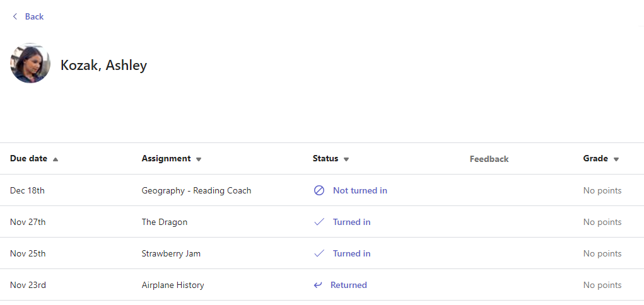The image size is (644, 305).
Task: Select the Airplane History assignment name
Action: (173, 285)
